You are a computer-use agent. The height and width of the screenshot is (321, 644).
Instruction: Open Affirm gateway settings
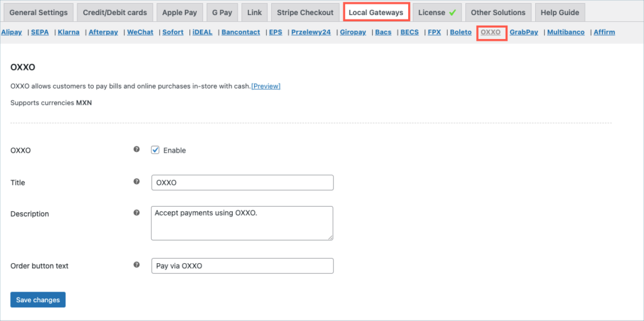coord(604,32)
